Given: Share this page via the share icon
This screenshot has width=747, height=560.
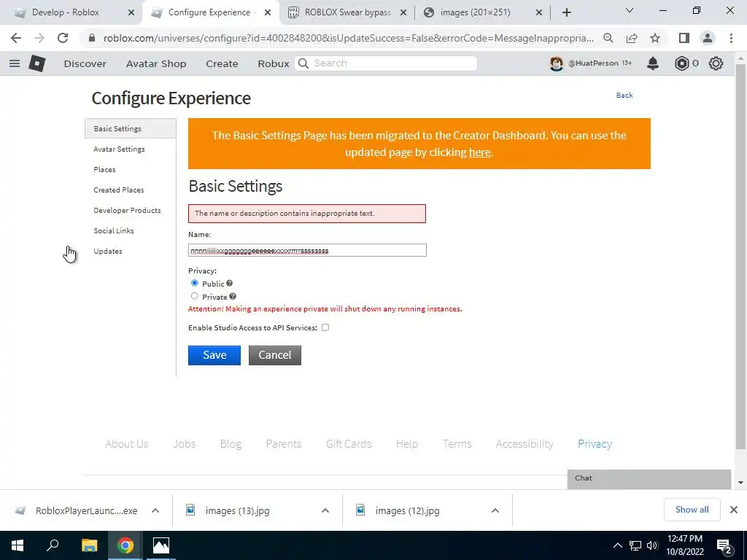Looking at the screenshot, I should [x=632, y=38].
